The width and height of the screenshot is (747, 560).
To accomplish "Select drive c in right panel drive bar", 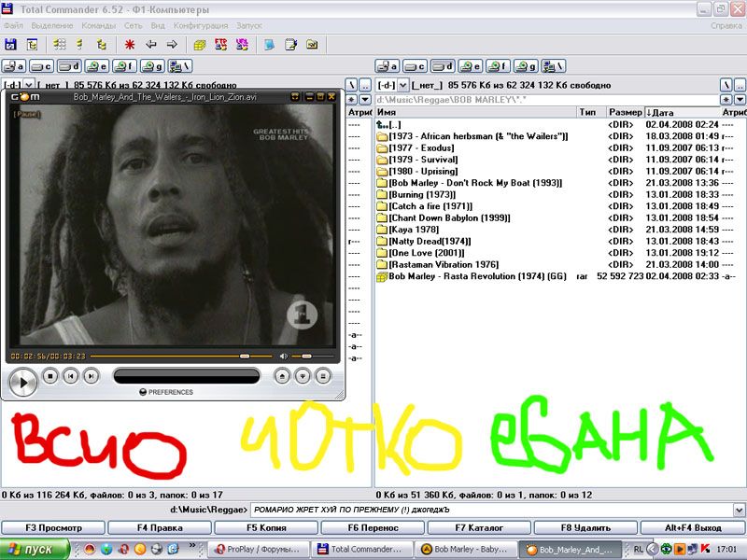I will click(415, 66).
